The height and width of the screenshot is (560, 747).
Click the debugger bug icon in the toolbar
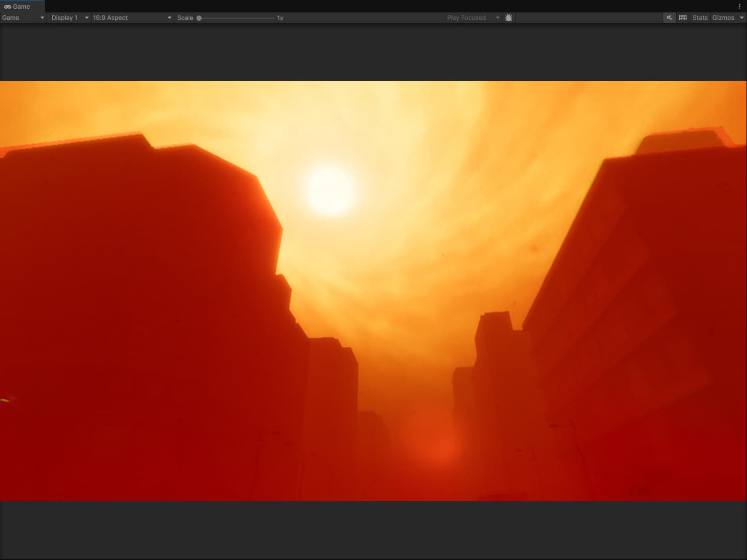pyautogui.click(x=508, y=18)
